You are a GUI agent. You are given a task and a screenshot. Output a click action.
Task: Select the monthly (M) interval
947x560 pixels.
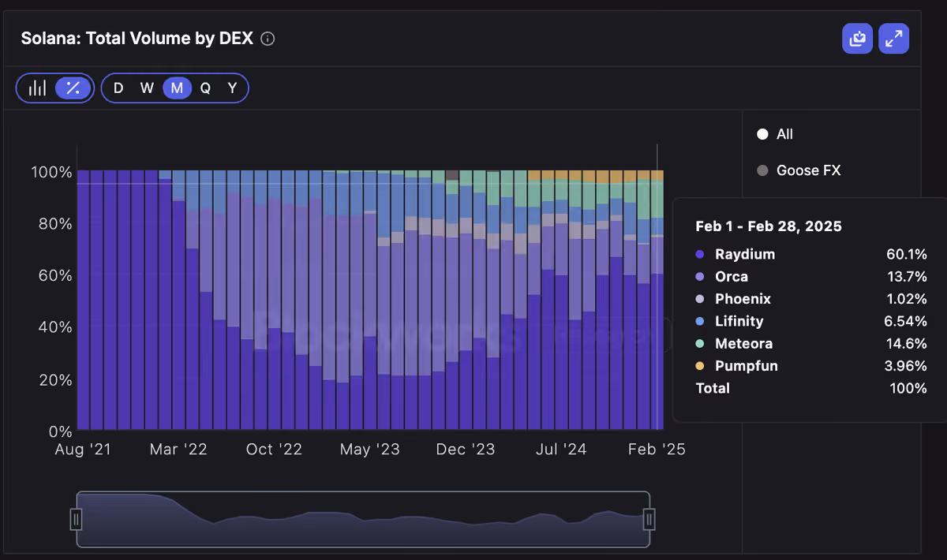pos(177,88)
